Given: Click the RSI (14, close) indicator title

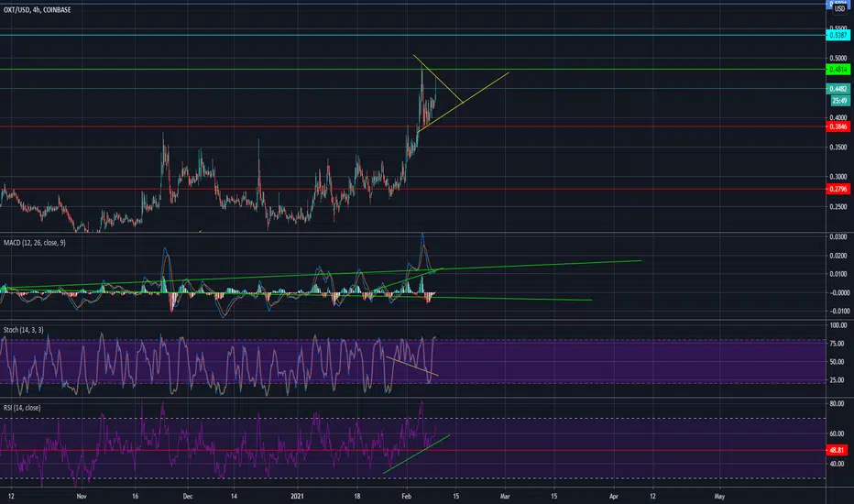Looking at the screenshot, I should [22, 408].
